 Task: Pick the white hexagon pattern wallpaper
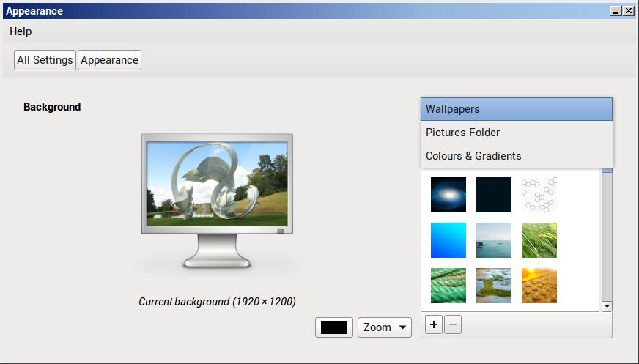(539, 195)
